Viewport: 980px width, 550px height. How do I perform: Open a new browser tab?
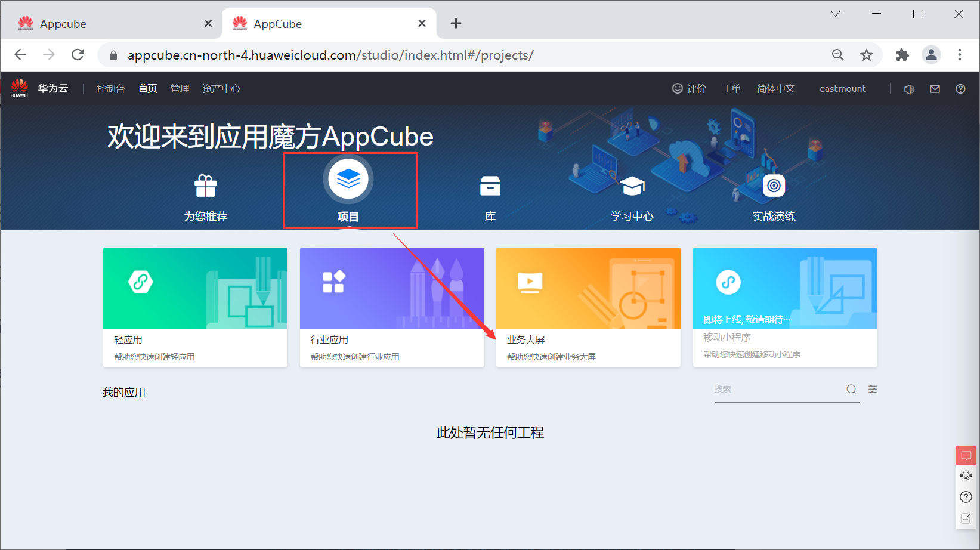pyautogui.click(x=456, y=23)
